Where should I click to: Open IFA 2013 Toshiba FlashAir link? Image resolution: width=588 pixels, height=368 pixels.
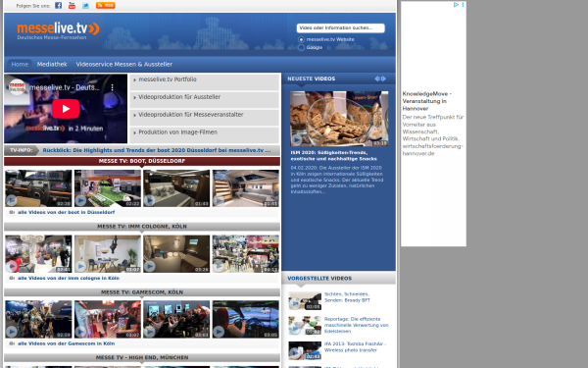[355, 347]
